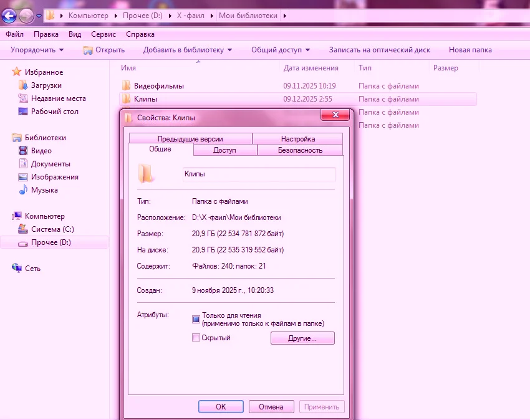Expand arrow after Прочее (D:) in breadcrumb
Viewport: 530px width, 420px height.
[170, 16]
